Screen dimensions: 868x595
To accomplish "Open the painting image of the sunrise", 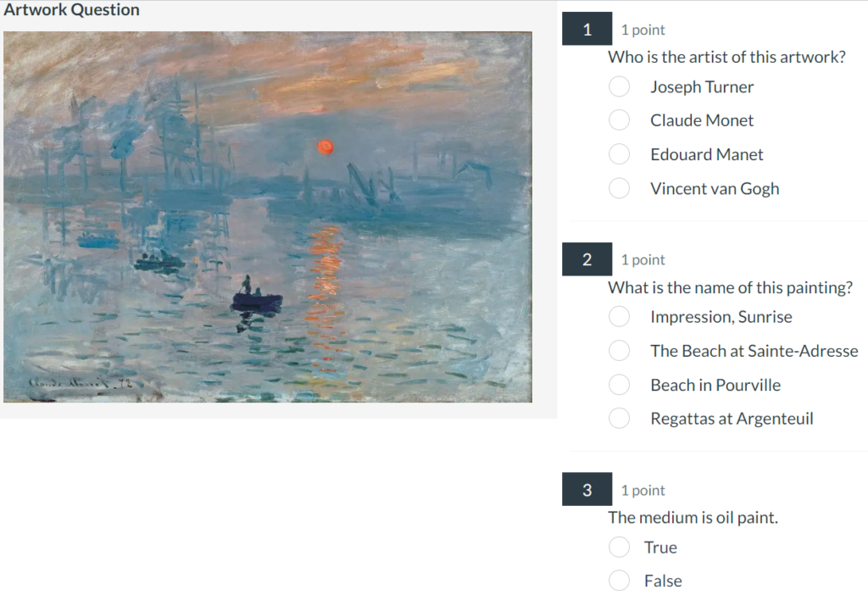I will (x=268, y=216).
